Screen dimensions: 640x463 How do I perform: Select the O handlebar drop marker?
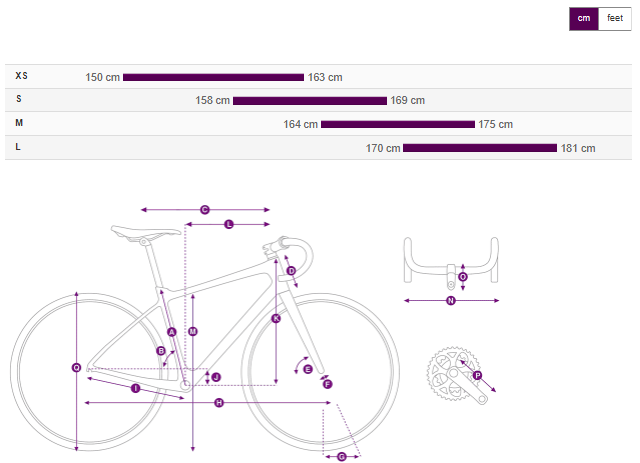tap(462, 277)
